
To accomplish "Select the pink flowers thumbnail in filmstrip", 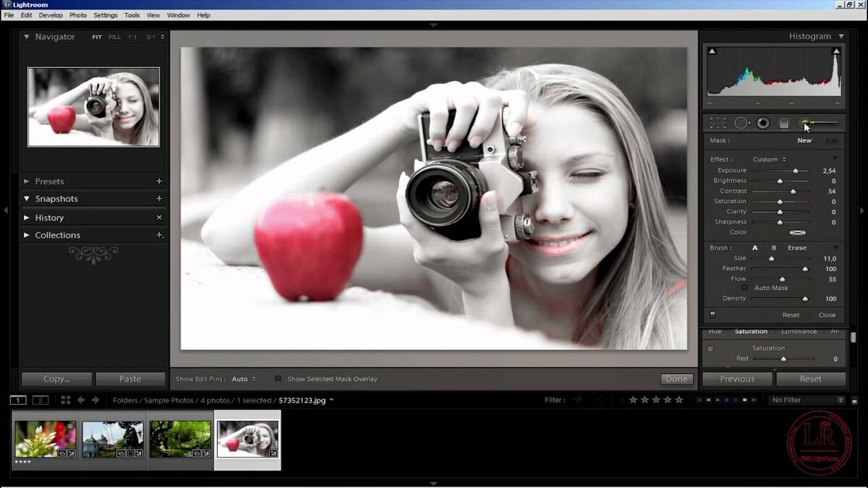I will [46, 439].
